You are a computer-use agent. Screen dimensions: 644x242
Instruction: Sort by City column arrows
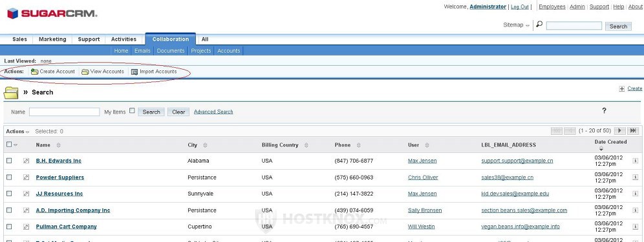click(205, 145)
